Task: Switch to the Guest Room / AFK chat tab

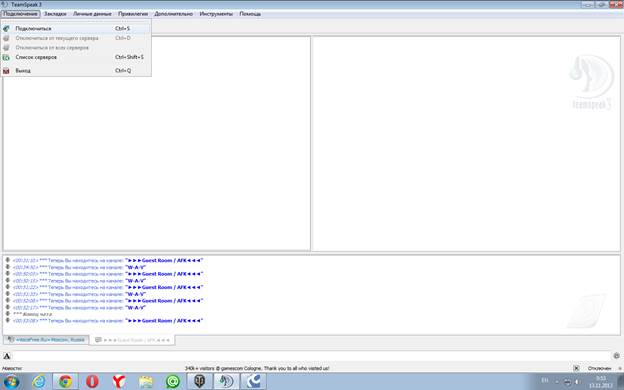Action: click(132, 340)
